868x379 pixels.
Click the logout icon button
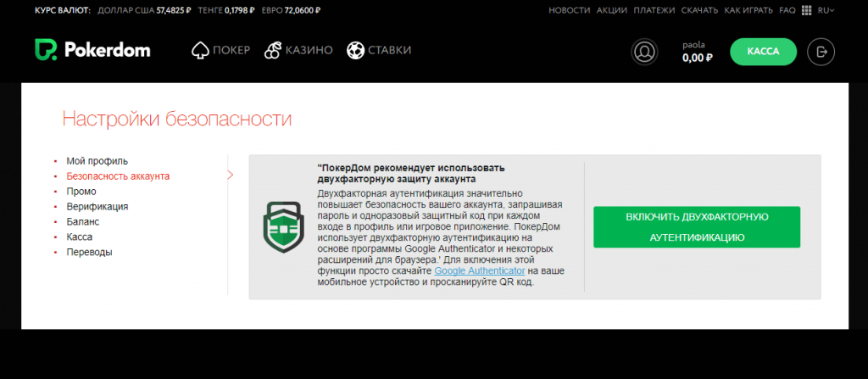[x=821, y=52]
